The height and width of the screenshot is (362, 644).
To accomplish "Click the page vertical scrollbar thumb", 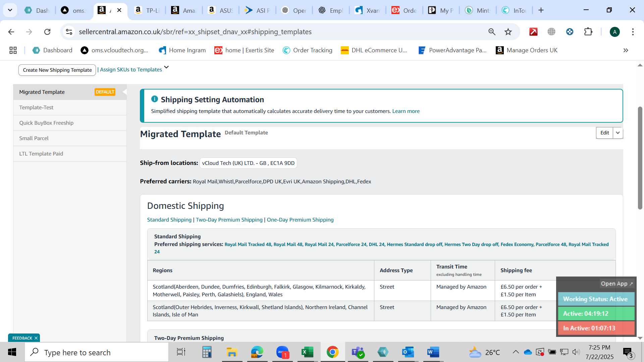I will click(x=640, y=158).
